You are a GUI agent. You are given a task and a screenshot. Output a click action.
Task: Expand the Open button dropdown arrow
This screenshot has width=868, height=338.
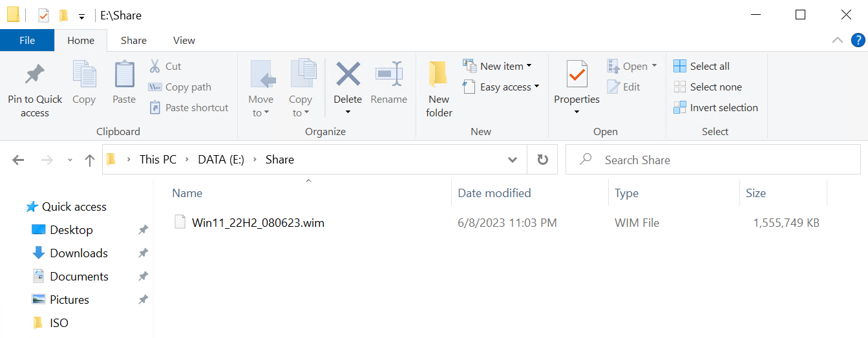pos(654,66)
